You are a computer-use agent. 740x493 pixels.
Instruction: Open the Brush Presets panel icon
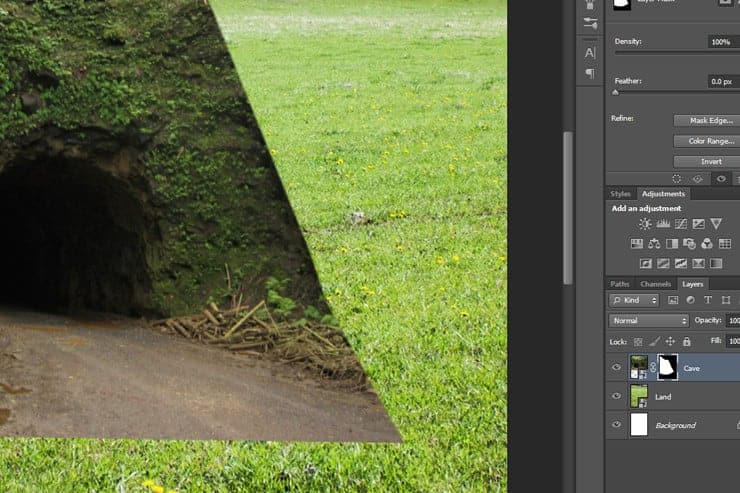(x=590, y=23)
